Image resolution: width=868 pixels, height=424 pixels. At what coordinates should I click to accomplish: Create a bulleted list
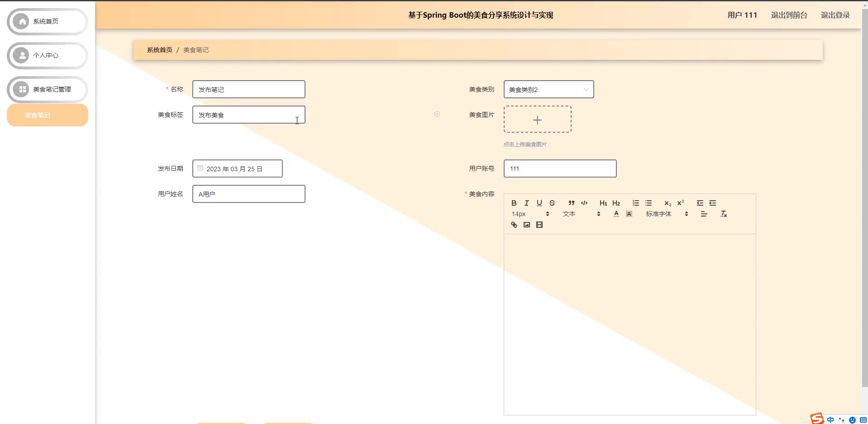[x=649, y=203]
